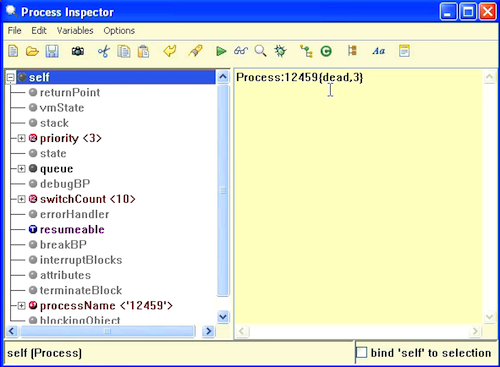Collapse the self tree node
Viewport: 500px width, 367px height.
pos(11,77)
